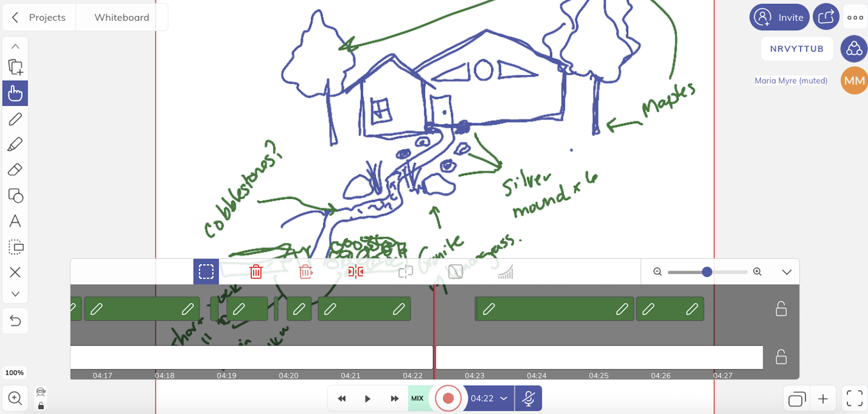The height and width of the screenshot is (414, 868).
Task: Switch to the Whiteboard tab
Action: pos(121,17)
